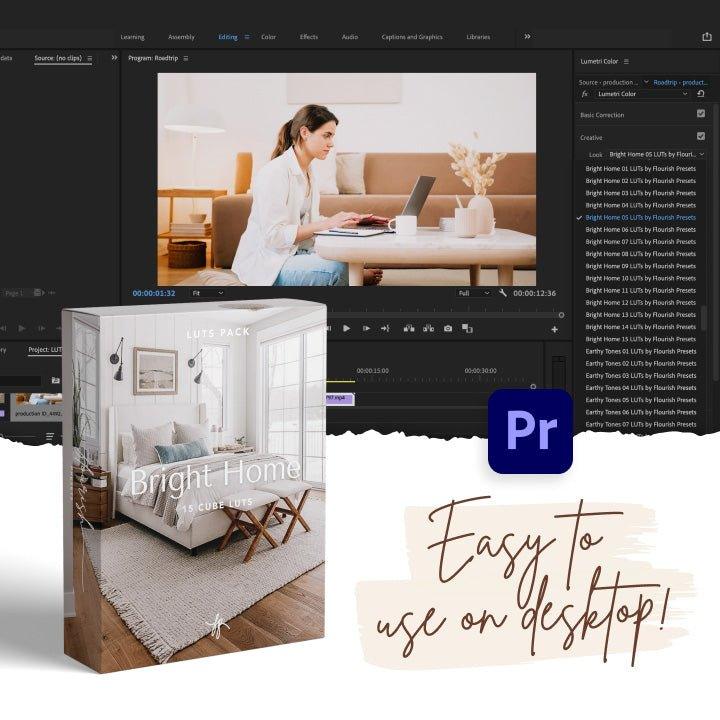Click the Export Frame camera icon
The width and height of the screenshot is (720, 720).
click(447, 328)
